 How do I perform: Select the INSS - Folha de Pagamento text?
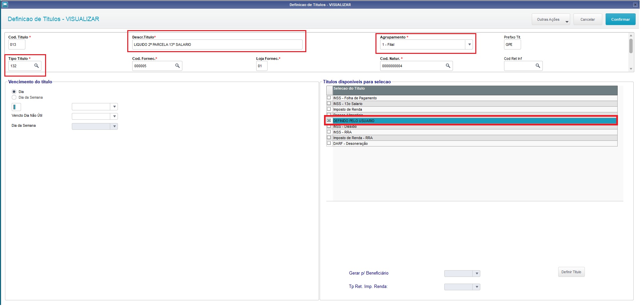[x=355, y=98]
